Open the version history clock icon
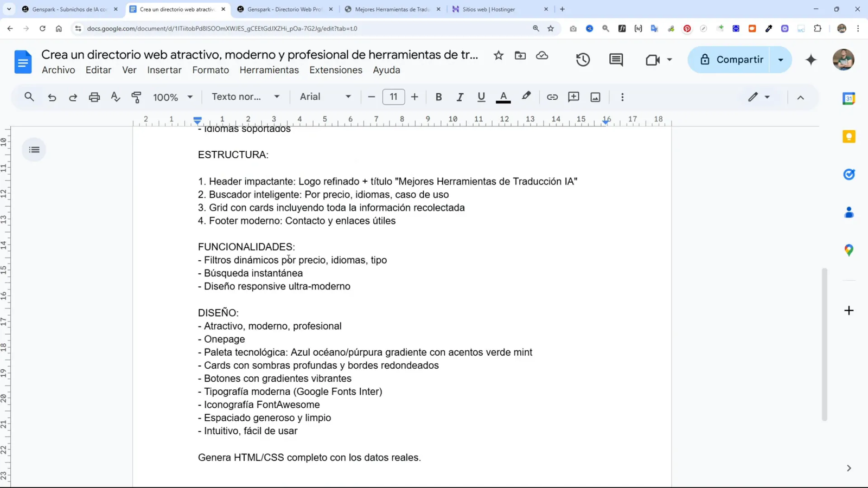The image size is (868, 488). [x=583, y=60]
